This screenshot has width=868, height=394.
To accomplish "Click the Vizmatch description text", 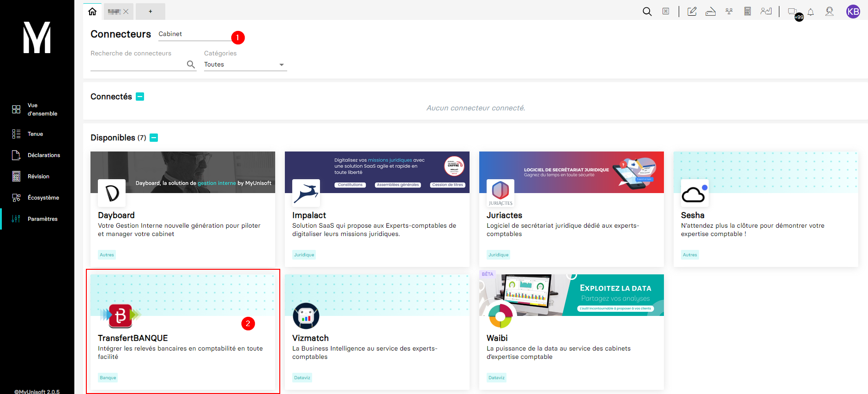I will click(x=365, y=353).
